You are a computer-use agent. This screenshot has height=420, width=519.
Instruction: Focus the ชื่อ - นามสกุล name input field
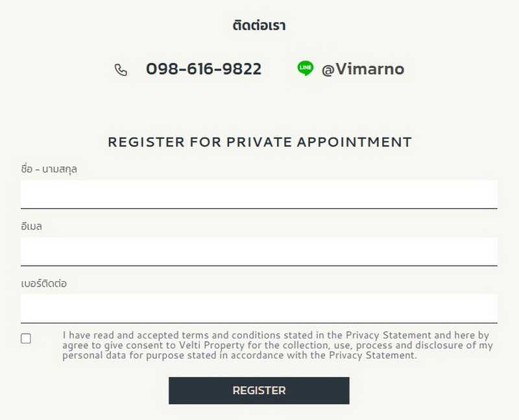[259, 194]
